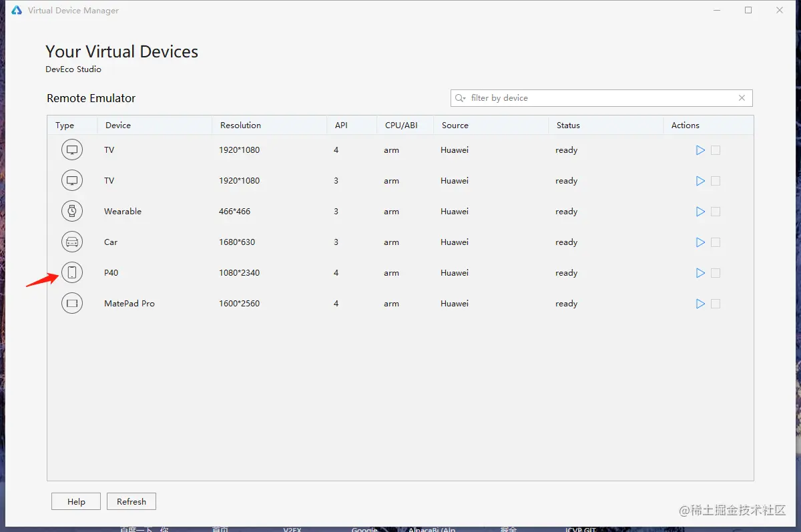Maximize the Virtual Device Manager window
Viewport: 801px width, 532px height.
click(748, 11)
